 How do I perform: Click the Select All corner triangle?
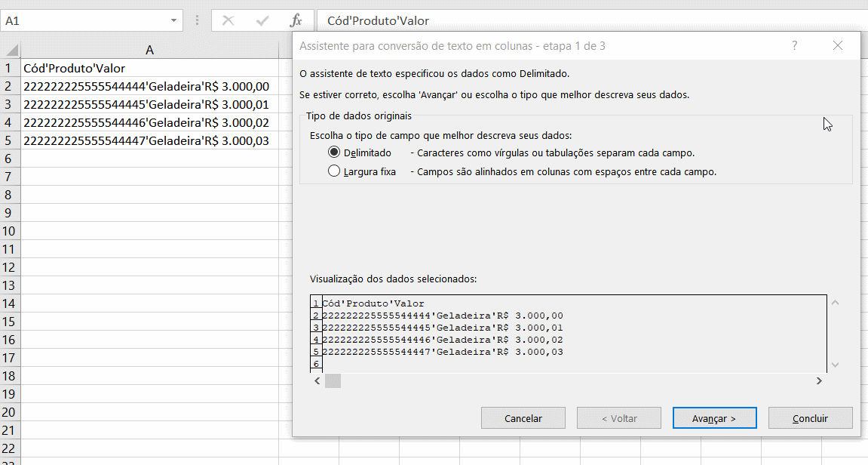(11, 50)
